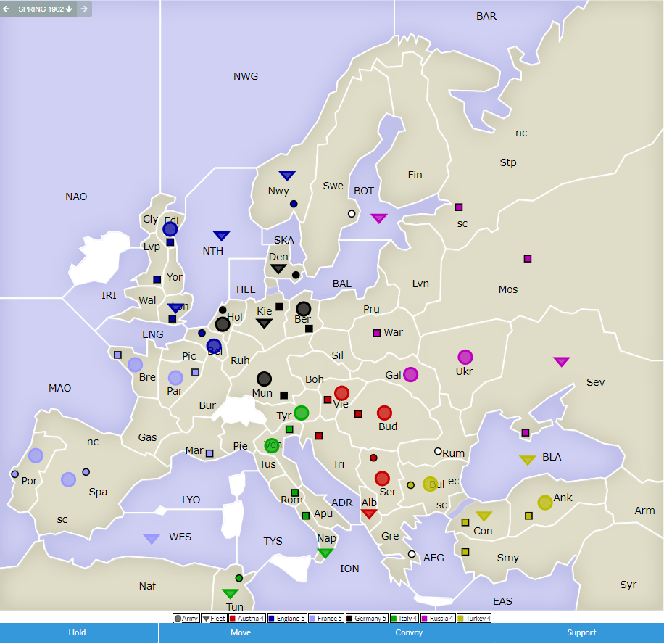Click the Army unit legend item
Screen dimensions: 664x644
[x=186, y=619]
